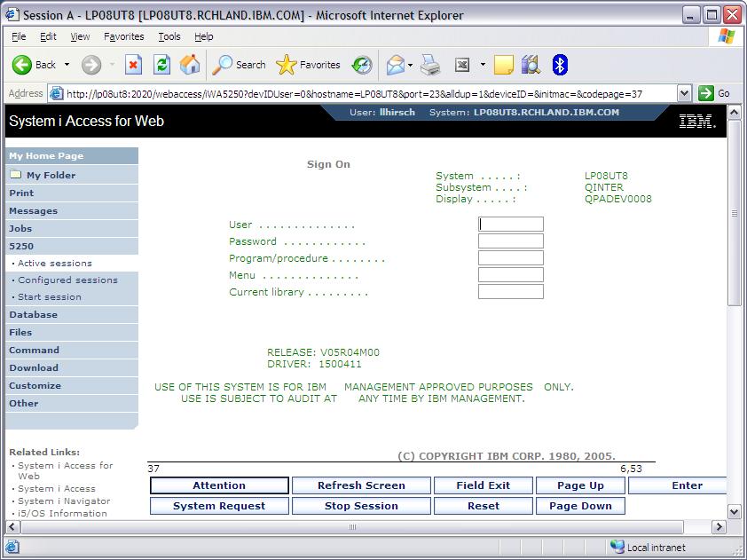
Task: Select the Jobs sidebar tab
Action: pos(72,228)
